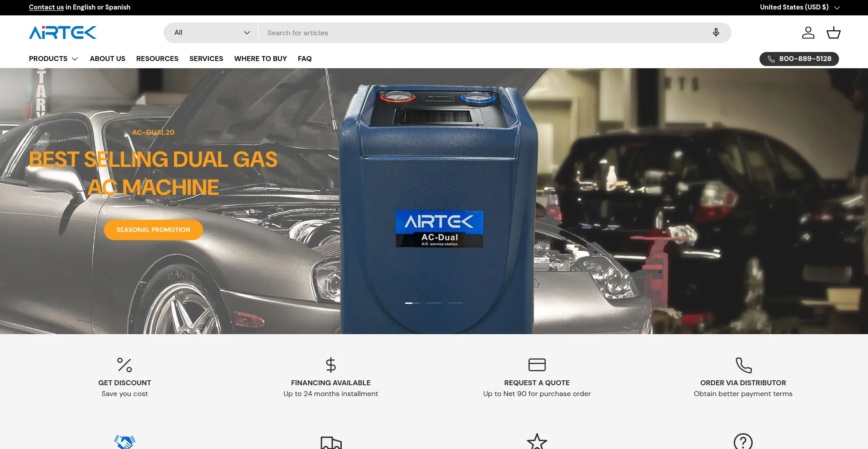Click the percent discount icon

click(125, 365)
